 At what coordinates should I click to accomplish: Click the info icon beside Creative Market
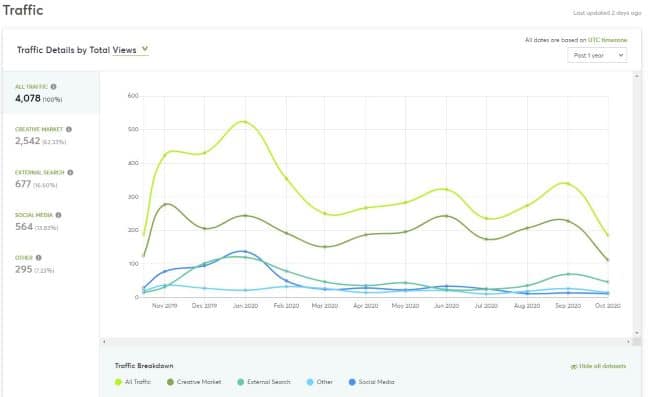[69, 129]
